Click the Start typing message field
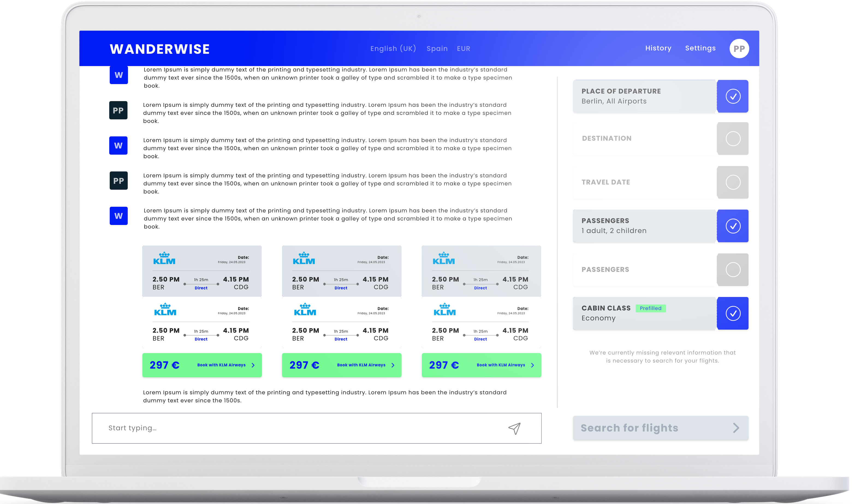 coord(299,428)
